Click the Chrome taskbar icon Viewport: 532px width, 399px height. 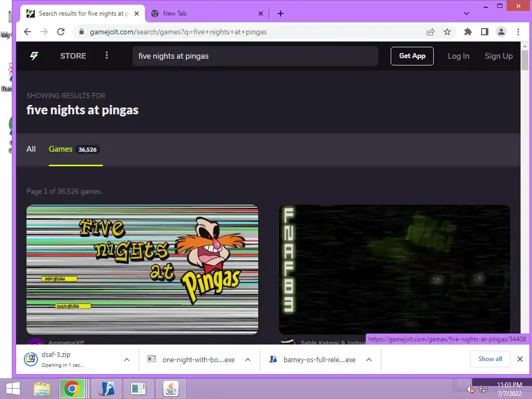72,389
